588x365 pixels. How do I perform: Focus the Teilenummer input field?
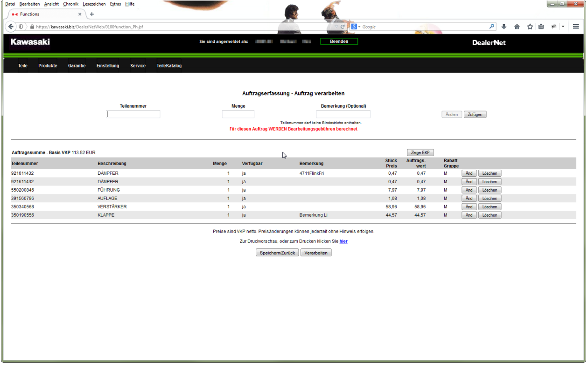point(133,114)
